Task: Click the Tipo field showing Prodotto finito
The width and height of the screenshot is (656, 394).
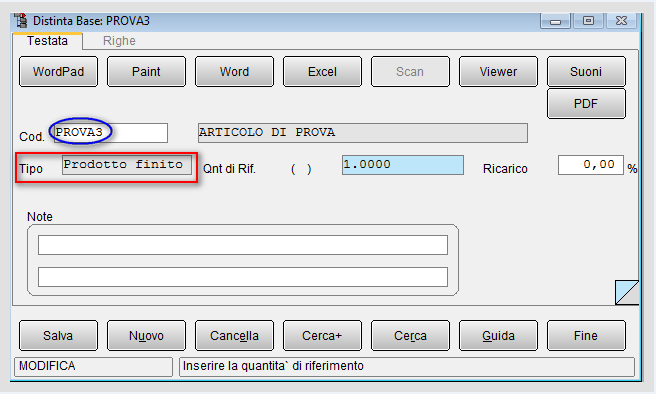Action: pyautogui.click(x=127, y=165)
